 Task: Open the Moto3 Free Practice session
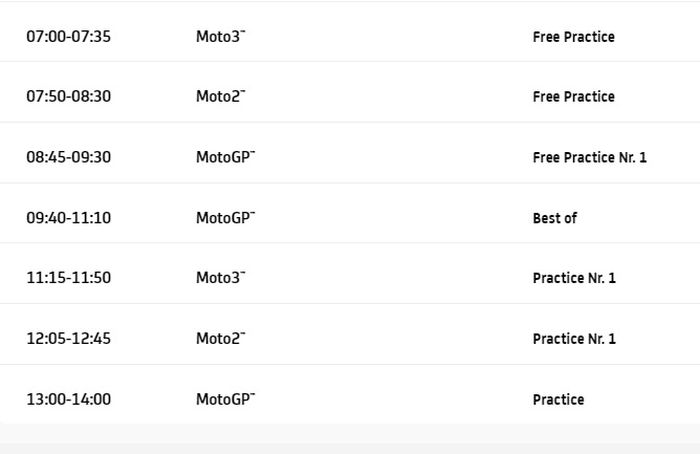pyautogui.click(x=573, y=37)
